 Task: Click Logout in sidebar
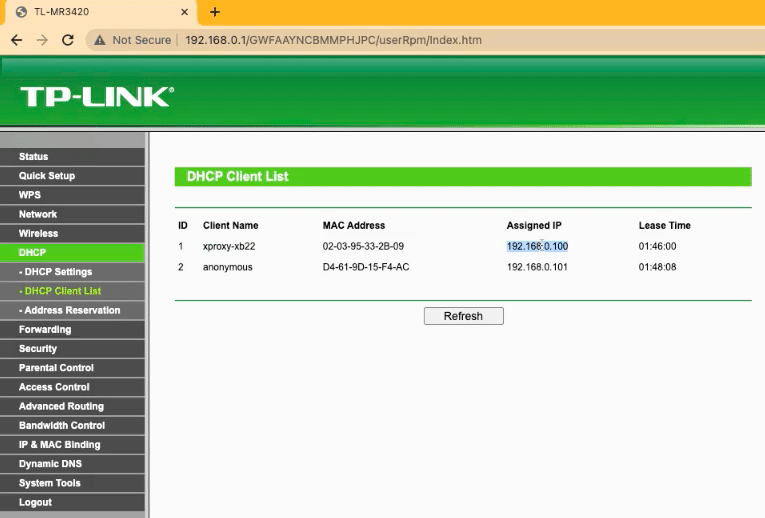(72, 502)
